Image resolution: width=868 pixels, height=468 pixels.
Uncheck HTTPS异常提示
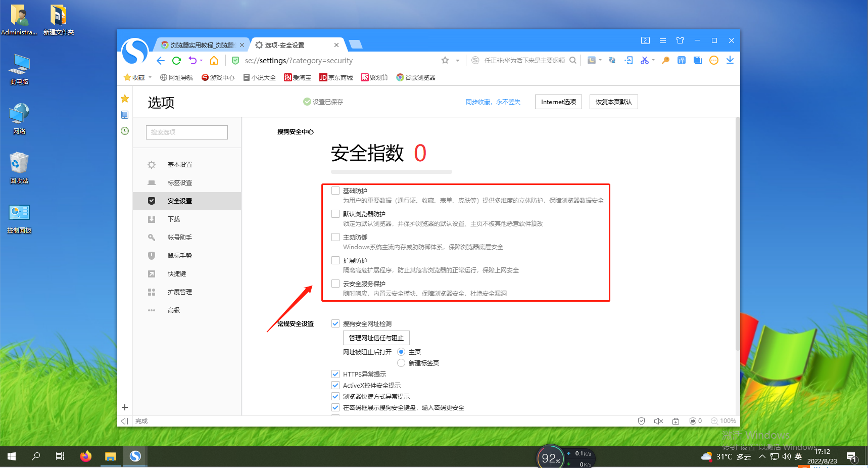[335, 374]
